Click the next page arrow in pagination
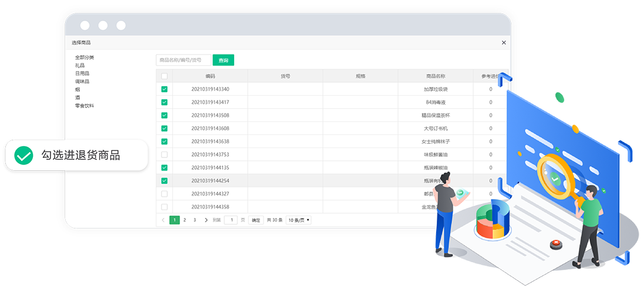 [206, 220]
